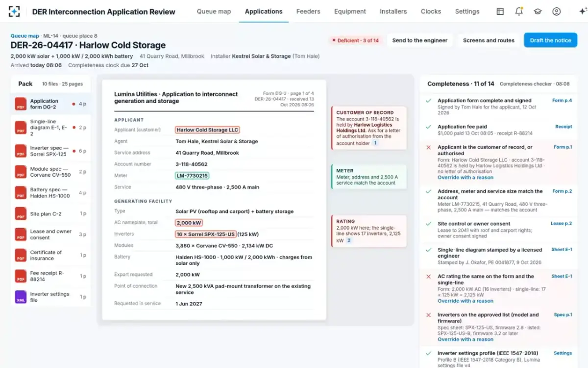Open the user account icon

(x=556, y=11)
